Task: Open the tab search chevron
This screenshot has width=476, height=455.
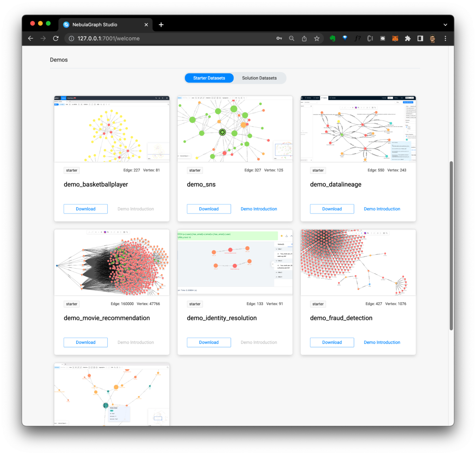Action: click(445, 24)
